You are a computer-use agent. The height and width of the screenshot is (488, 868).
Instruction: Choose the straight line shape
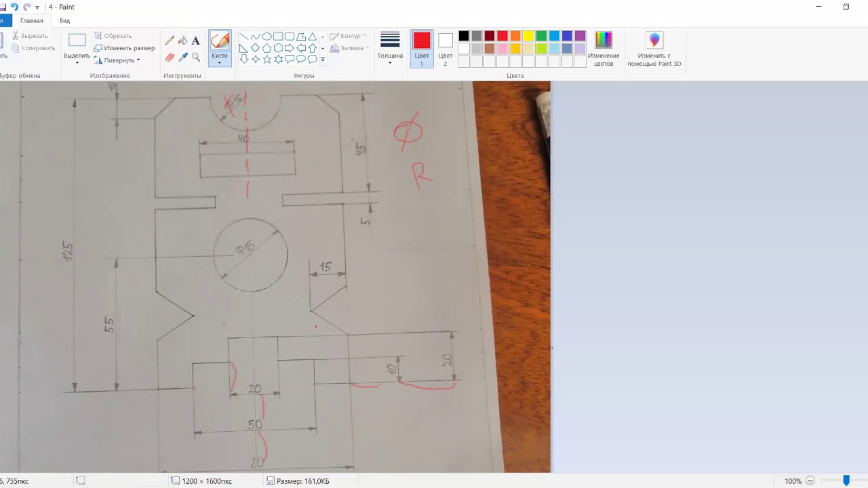click(243, 37)
